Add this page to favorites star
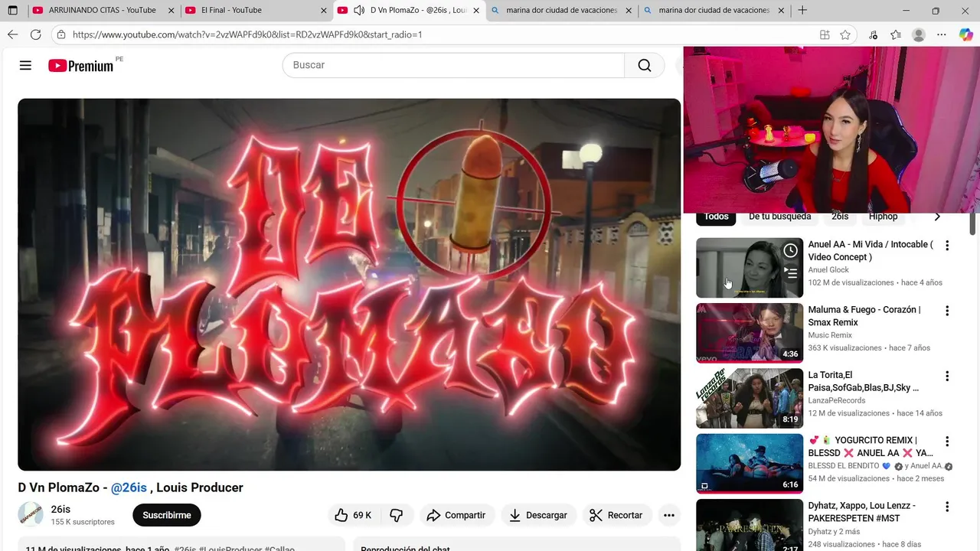 [x=845, y=34]
